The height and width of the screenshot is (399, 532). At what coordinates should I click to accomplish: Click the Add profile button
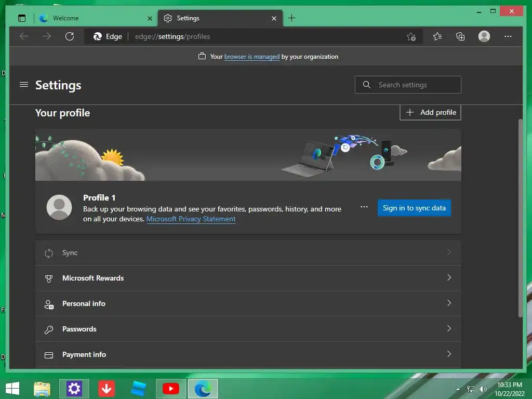(x=430, y=112)
